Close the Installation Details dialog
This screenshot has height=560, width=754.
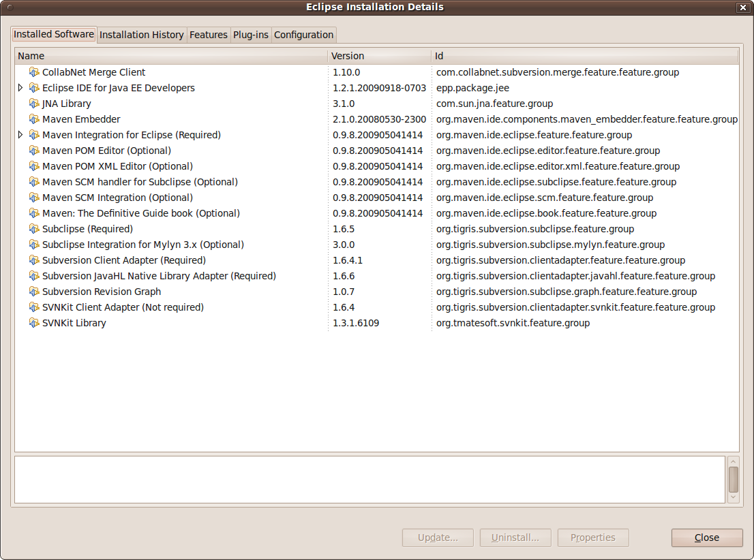(x=707, y=538)
